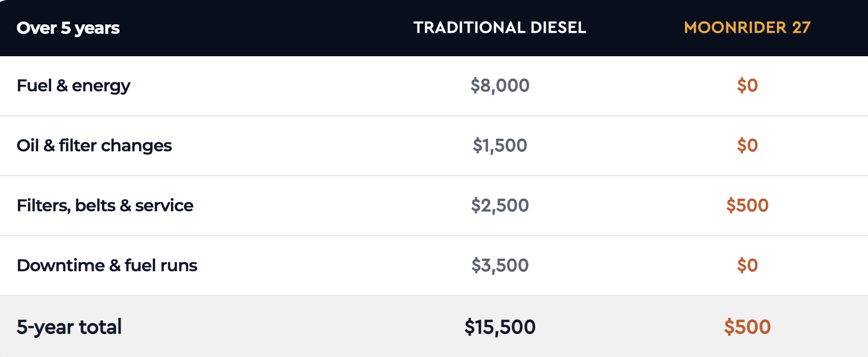Click the 'Fuel & energy' row label
This screenshot has height=357, width=868.
tap(74, 86)
